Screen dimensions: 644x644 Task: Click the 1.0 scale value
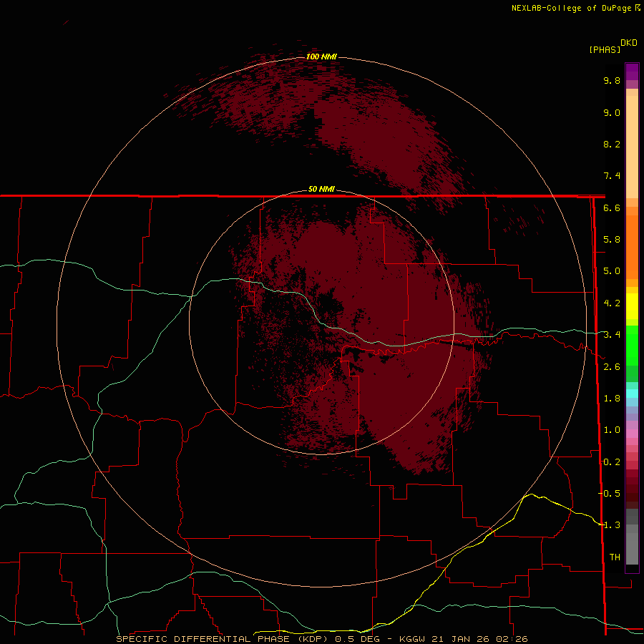612,430
